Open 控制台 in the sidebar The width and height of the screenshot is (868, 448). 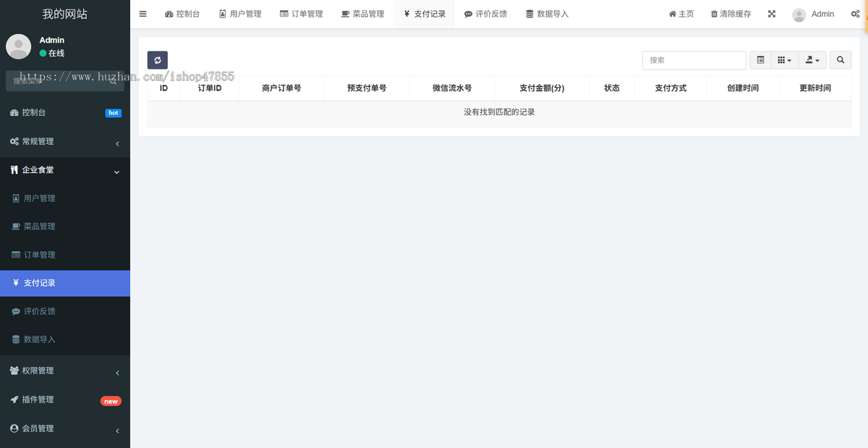65,113
